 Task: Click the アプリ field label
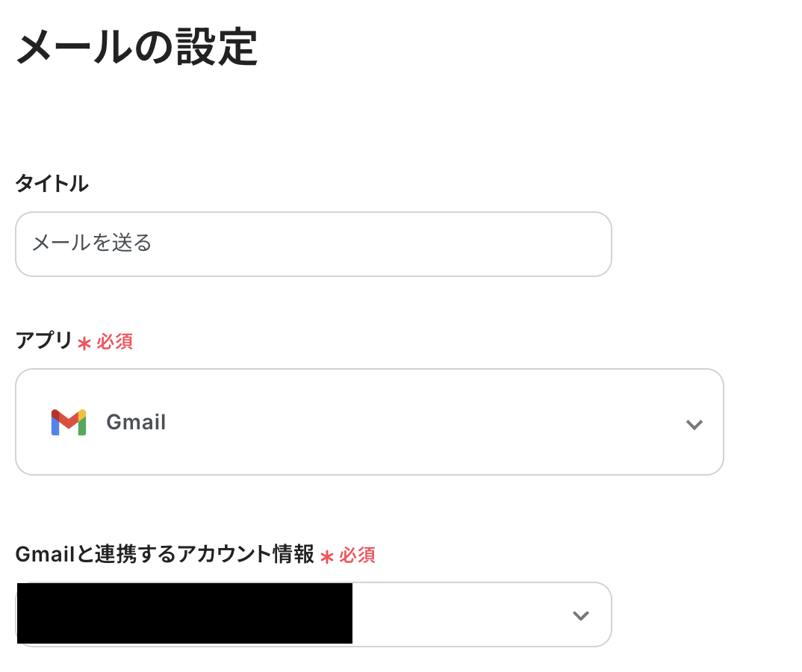tap(44, 341)
